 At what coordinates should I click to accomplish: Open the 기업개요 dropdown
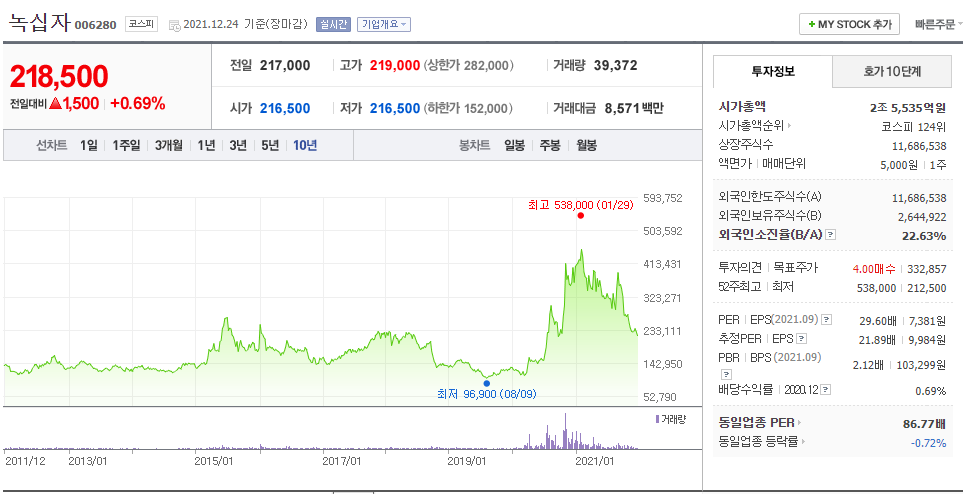[384, 25]
